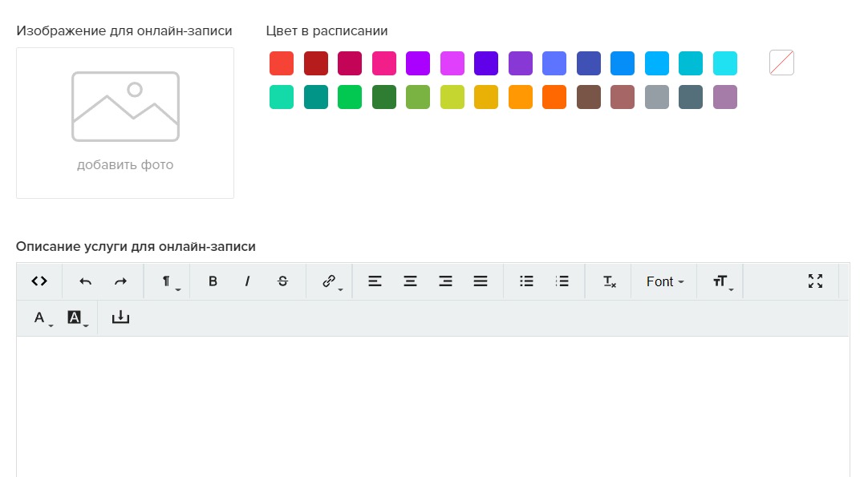868x477 pixels.
Task: Pick the dark green schedule color
Action: point(384,97)
